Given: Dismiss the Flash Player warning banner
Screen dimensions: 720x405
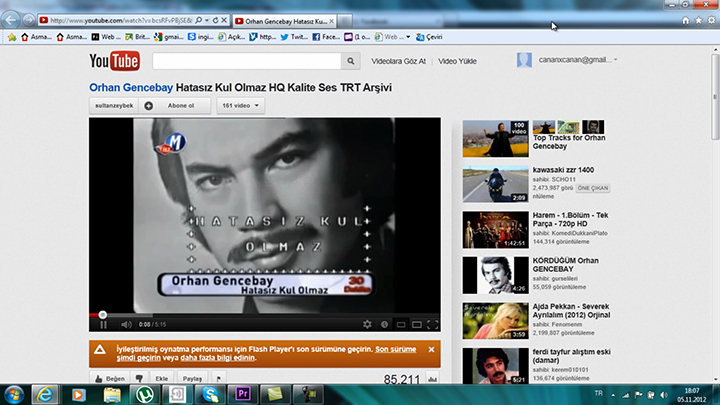Looking at the screenshot, I should coord(431,349).
